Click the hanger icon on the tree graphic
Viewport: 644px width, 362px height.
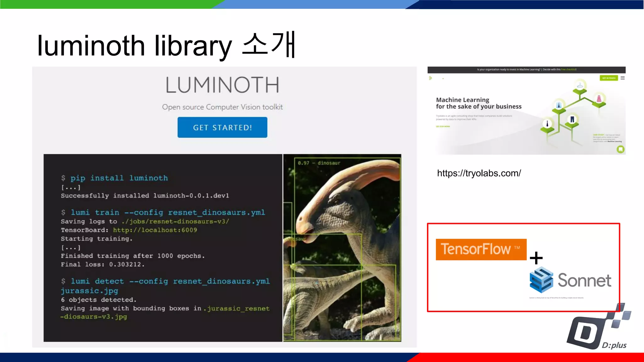point(580,85)
